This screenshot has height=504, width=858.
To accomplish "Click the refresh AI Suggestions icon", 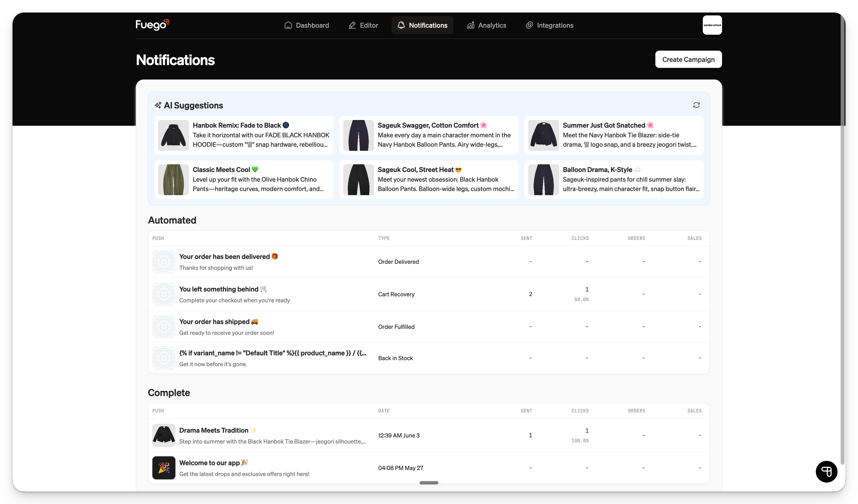I will pyautogui.click(x=696, y=105).
